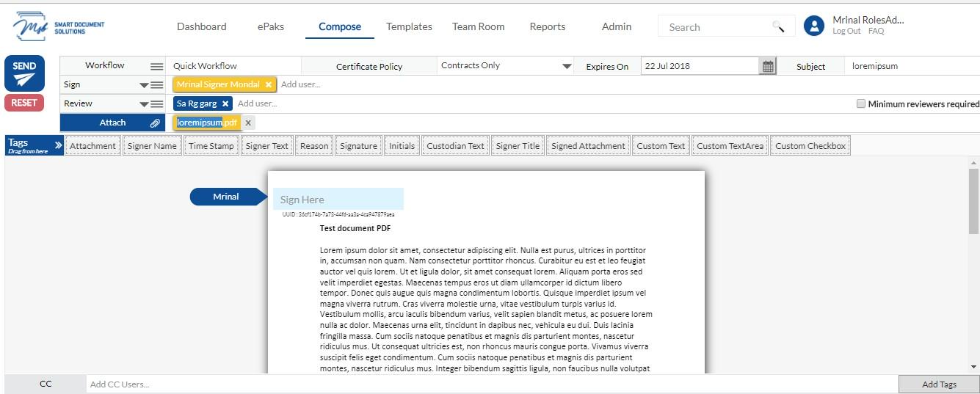Click the scrollbar up arrow
Screen dimensions: 980x394
973,162
